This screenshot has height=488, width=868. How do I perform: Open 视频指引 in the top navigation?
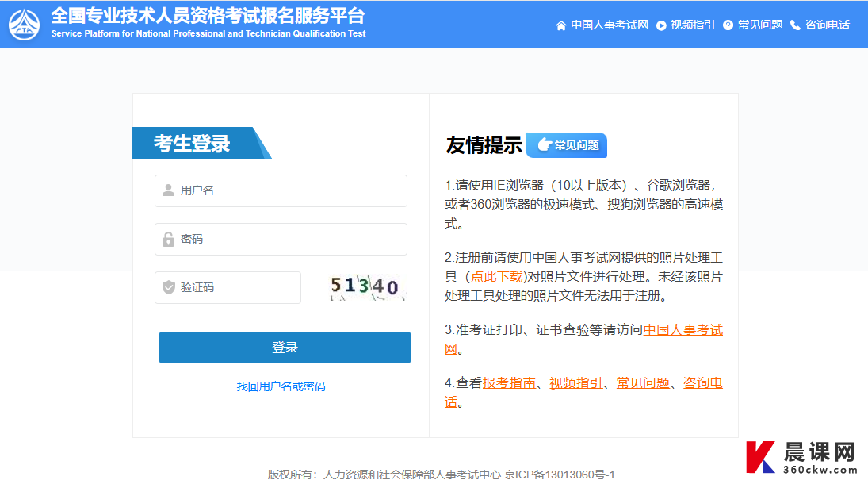(x=692, y=25)
